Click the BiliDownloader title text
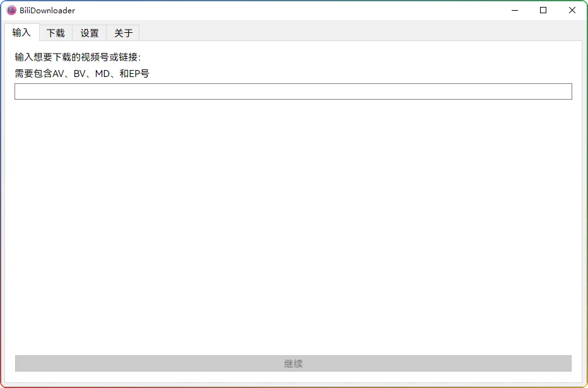Viewport: 588px width, 388px height. (x=47, y=10)
